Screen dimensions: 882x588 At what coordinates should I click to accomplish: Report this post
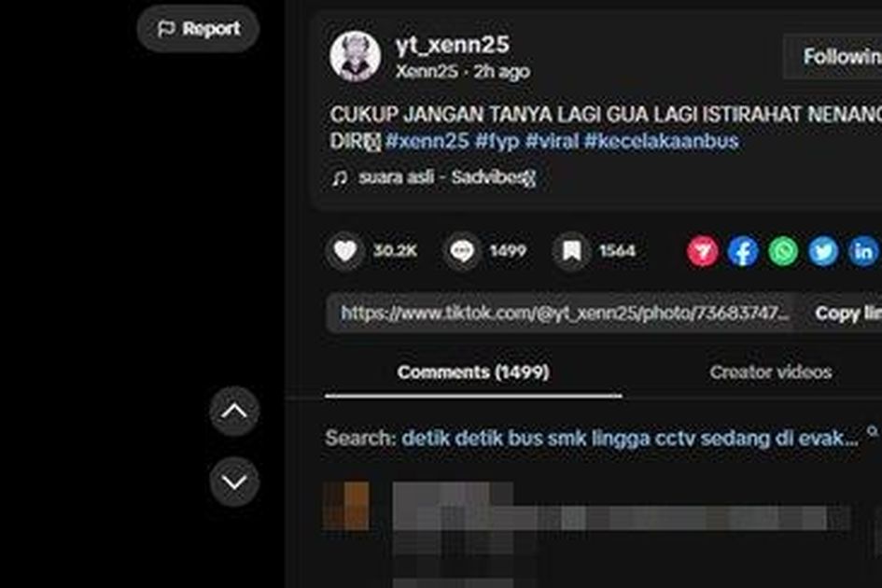click(x=198, y=29)
